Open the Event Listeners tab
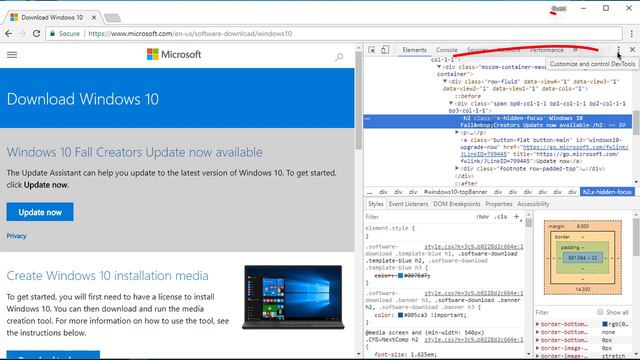The width and height of the screenshot is (640, 360). pyautogui.click(x=408, y=204)
